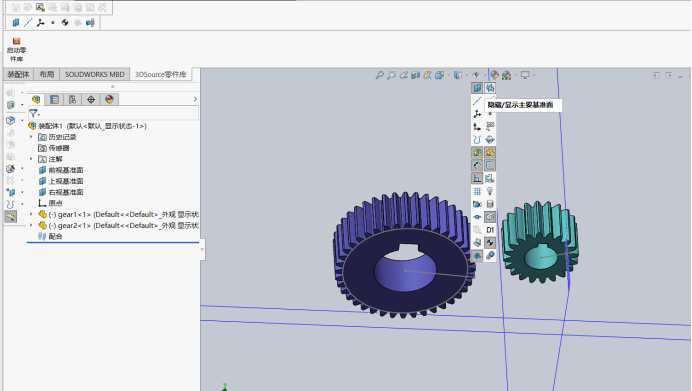Toggle cameras visibility in hide/show flyout
The height and width of the screenshot is (391, 692).
click(477, 204)
